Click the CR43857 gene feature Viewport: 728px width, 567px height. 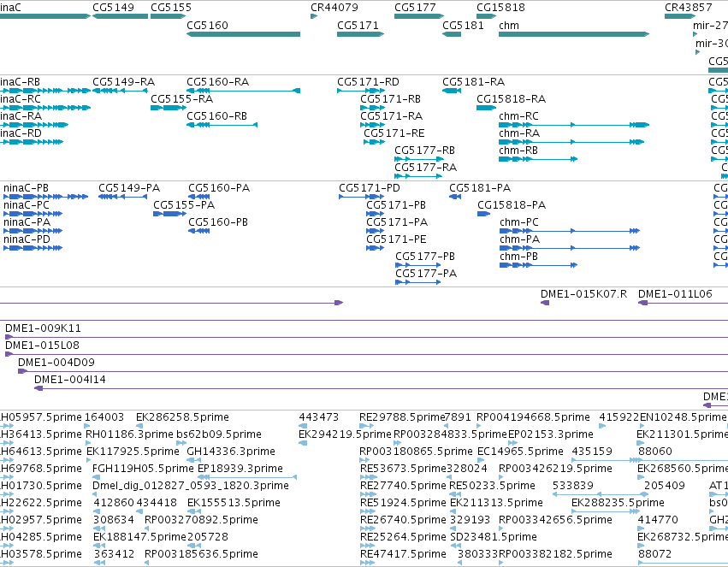[x=680, y=16]
